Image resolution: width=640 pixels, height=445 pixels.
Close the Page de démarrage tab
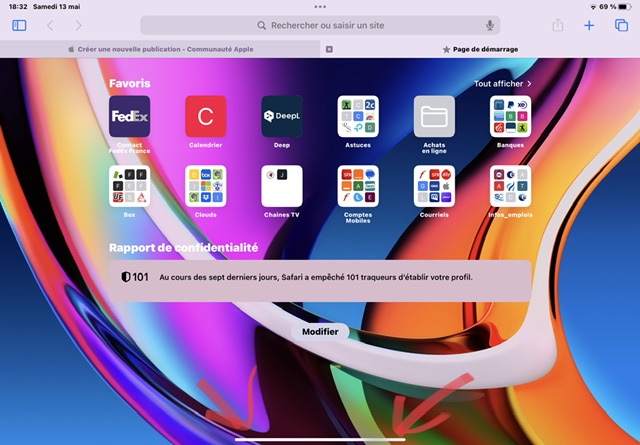click(x=330, y=48)
